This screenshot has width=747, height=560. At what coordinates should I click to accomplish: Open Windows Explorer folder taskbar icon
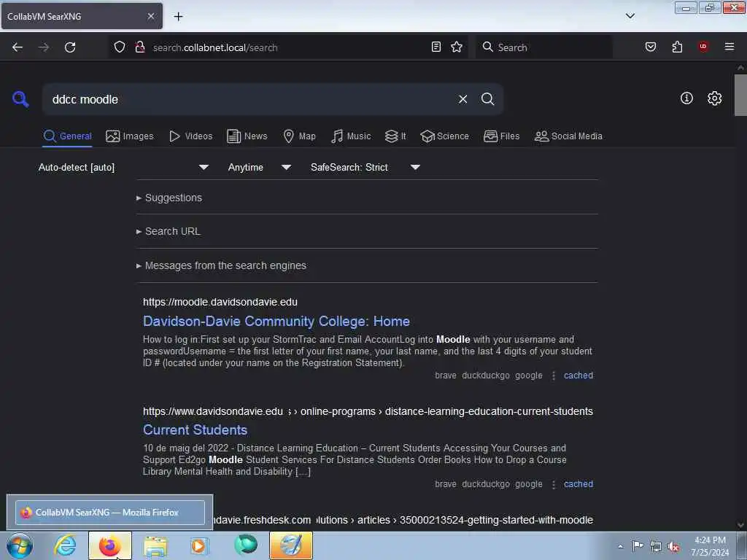155,546
